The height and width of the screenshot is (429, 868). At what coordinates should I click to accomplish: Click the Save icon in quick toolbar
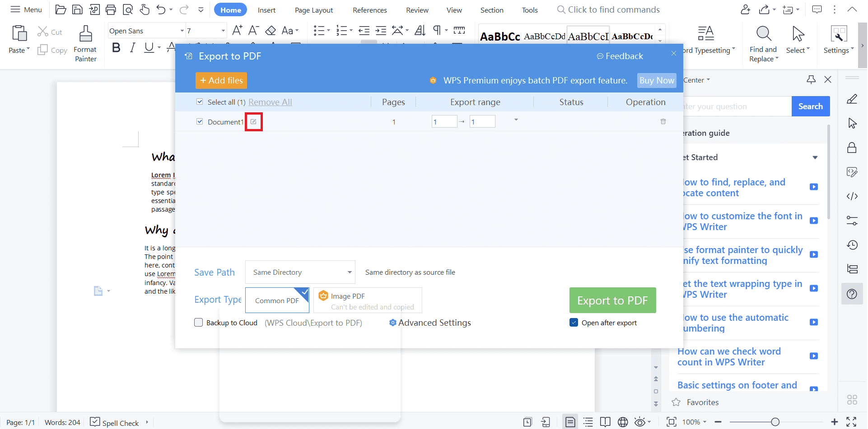tap(77, 9)
